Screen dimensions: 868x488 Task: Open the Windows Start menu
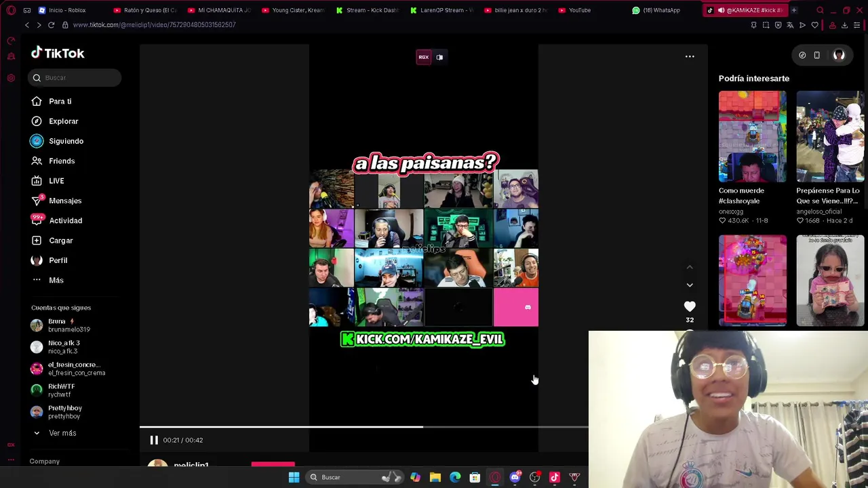(294, 477)
